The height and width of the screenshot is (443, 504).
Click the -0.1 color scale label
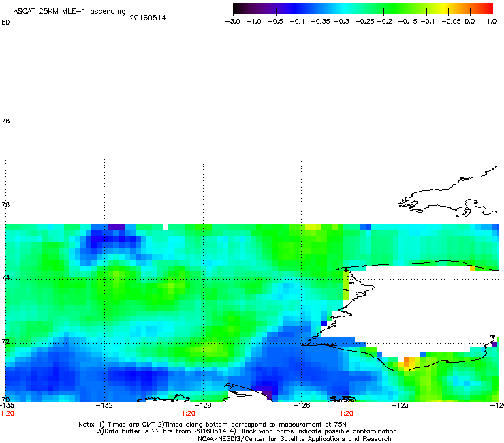[x=427, y=22]
